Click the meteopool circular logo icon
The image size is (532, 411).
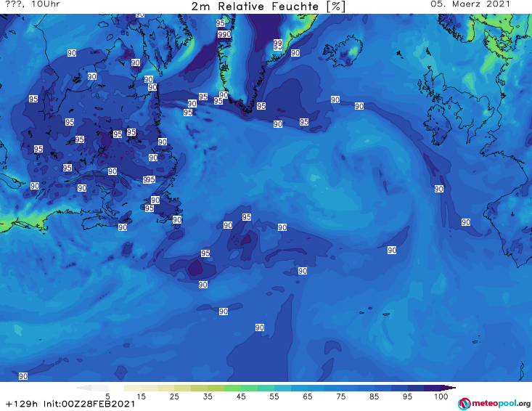point(464,404)
